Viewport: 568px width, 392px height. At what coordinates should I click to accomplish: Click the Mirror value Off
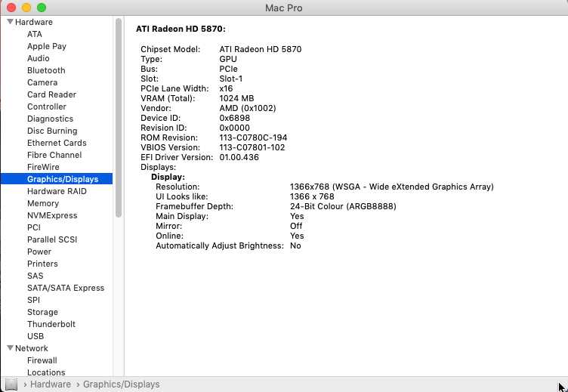(x=296, y=226)
